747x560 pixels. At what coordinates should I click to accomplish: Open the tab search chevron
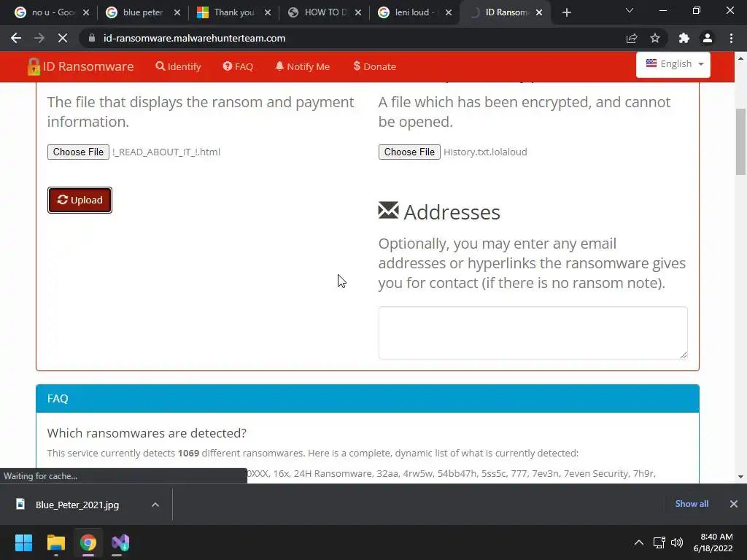630,10
